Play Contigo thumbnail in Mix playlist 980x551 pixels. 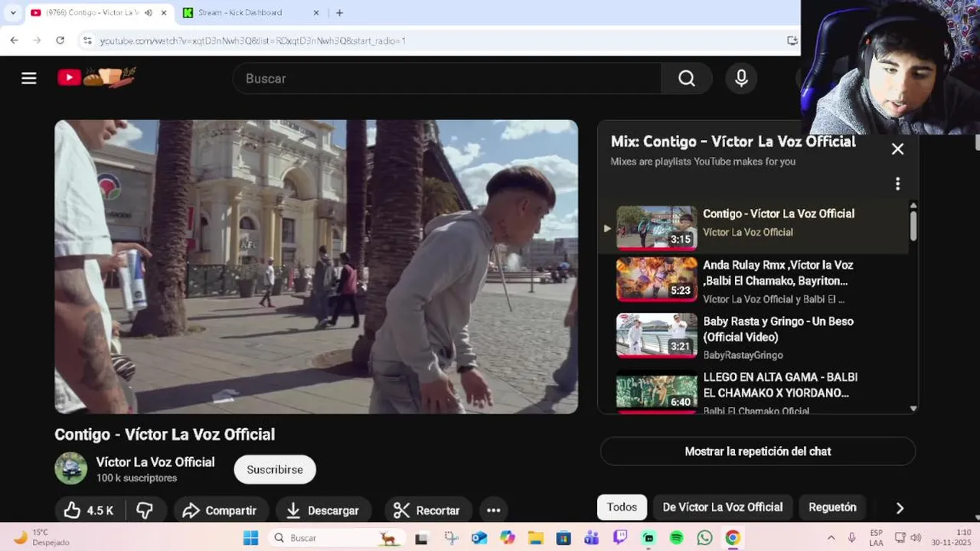point(657,227)
